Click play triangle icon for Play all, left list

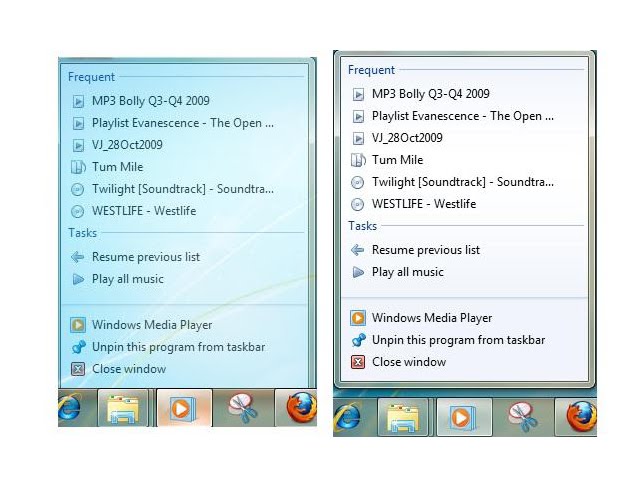point(78,279)
